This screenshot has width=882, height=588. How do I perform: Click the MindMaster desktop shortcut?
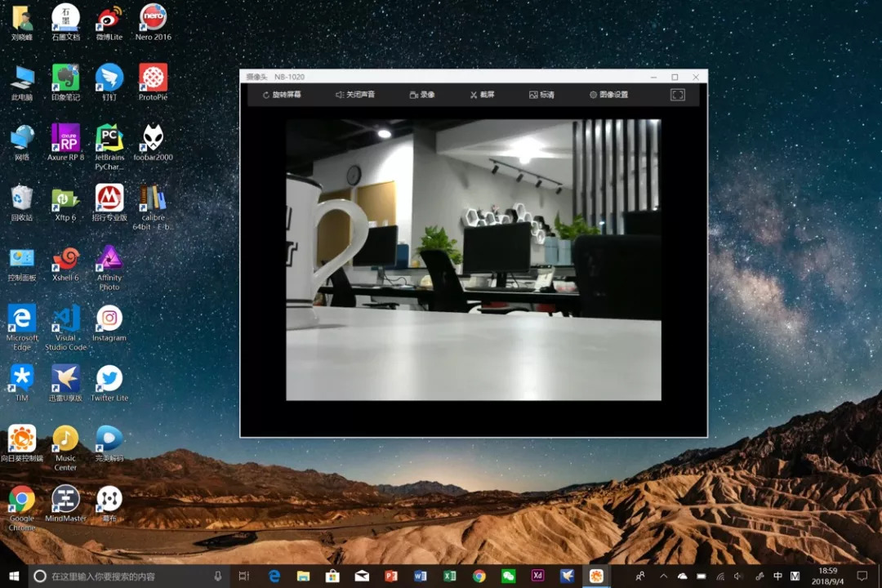coord(65,498)
